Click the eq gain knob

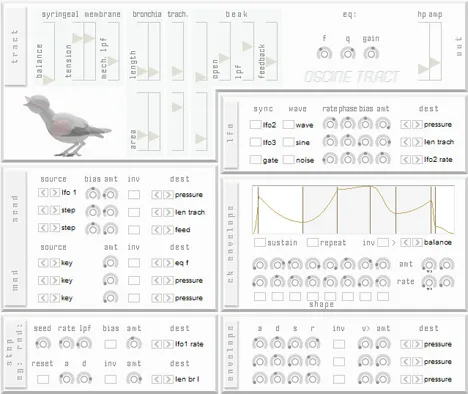pos(371,53)
